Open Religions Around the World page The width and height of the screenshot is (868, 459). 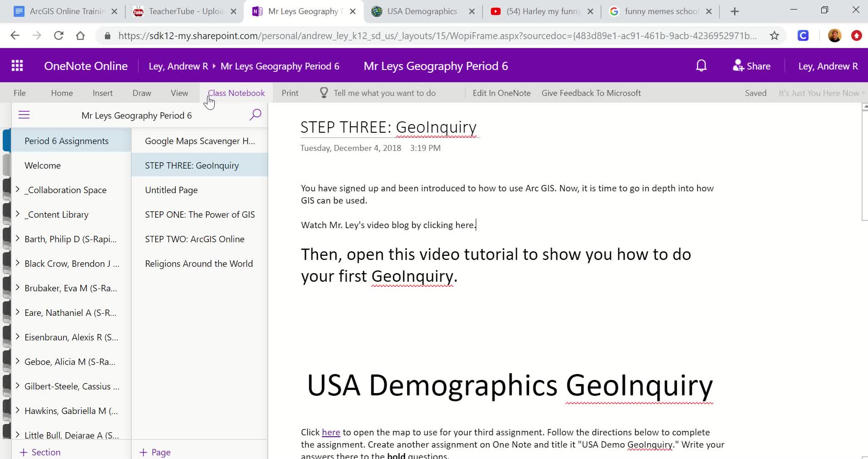[200, 264]
